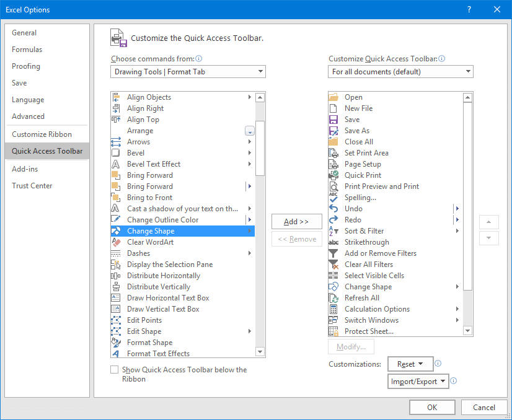Click the Edit Points icon in commands list

tap(116, 320)
